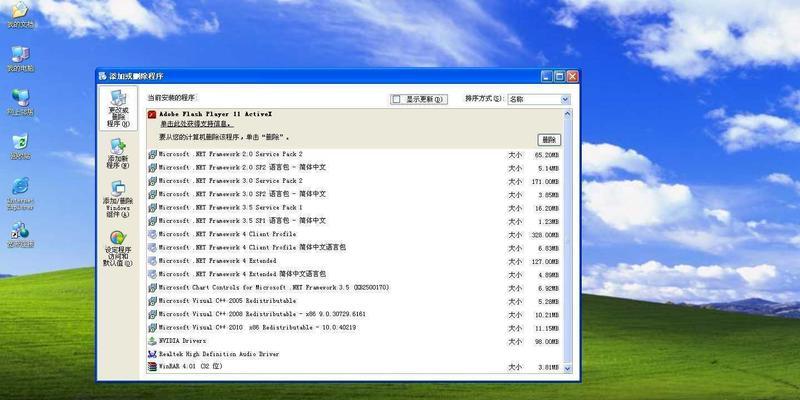800x400 pixels.
Task: Click the 10.21MB size value
Action: (546, 315)
